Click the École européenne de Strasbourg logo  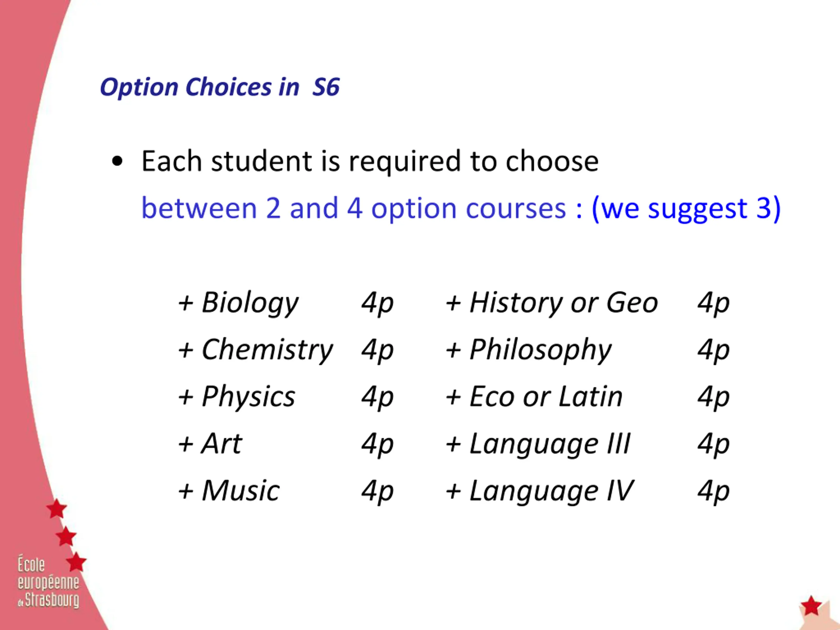pyautogui.click(x=49, y=582)
